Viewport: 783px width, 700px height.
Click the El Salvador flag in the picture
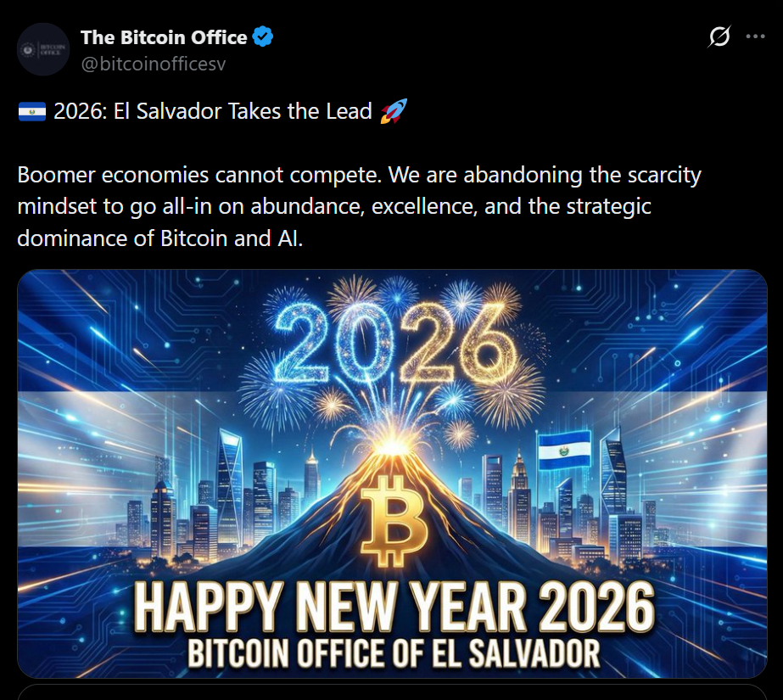pyautogui.click(x=564, y=450)
